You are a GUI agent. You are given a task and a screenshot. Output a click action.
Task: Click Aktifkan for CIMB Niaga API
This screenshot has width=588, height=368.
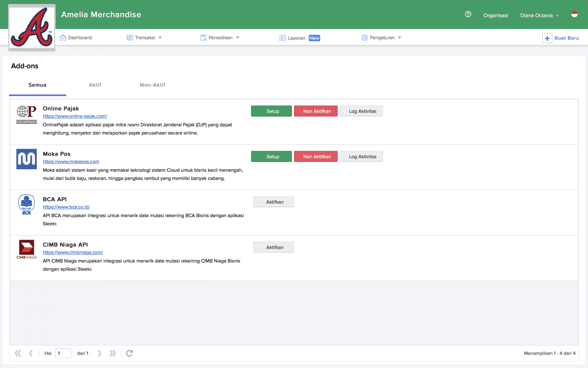click(x=273, y=247)
